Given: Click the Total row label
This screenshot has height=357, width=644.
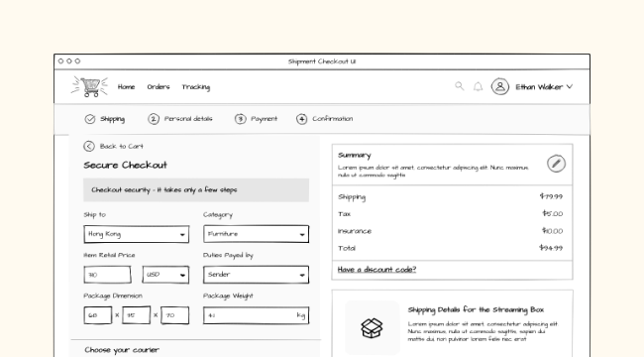Looking at the screenshot, I should 347,248.
